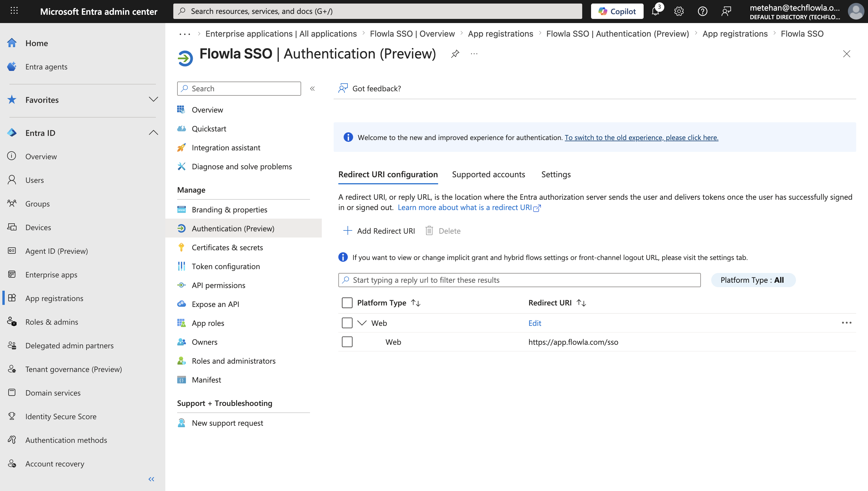868x491 pixels.
Task: Click the Roles & admins icon
Action: click(x=12, y=321)
